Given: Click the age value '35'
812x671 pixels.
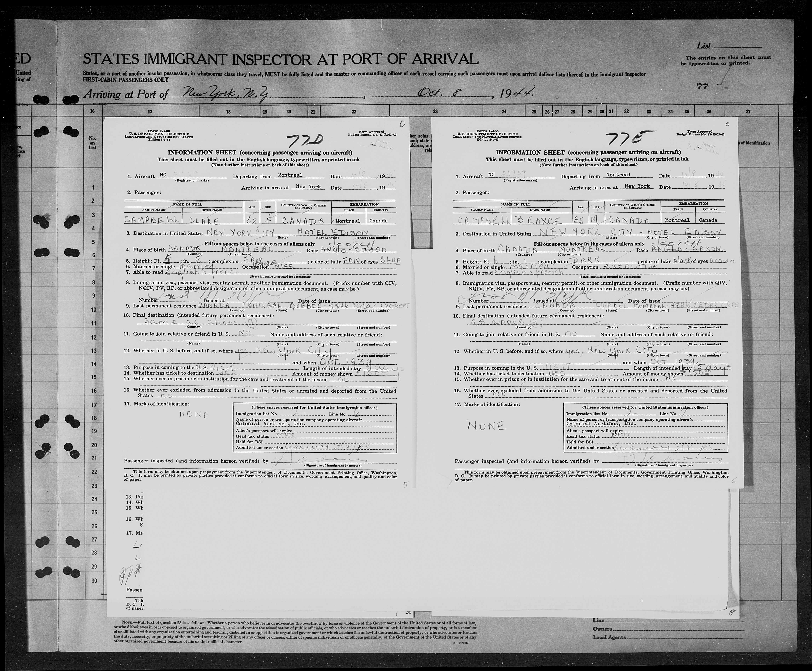Looking at the screenshot, I should click(579, 220).
